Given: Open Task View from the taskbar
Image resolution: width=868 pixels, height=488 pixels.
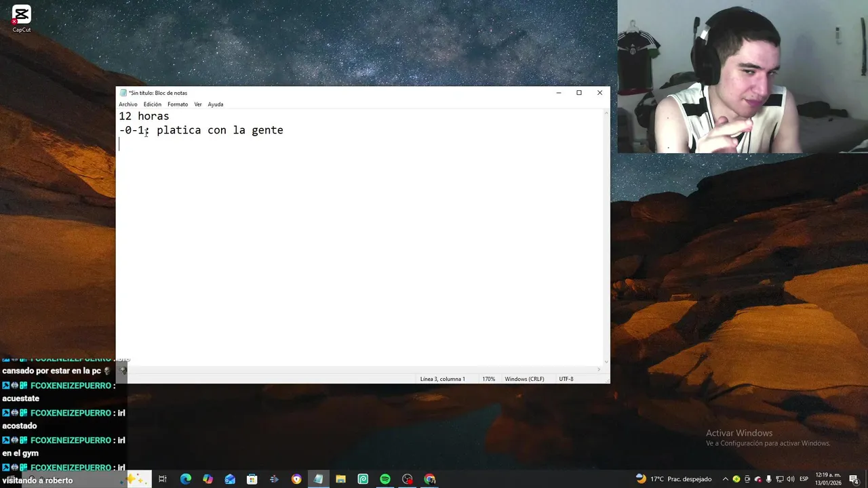Looking at the screenshot, I should tap(163, 479).
